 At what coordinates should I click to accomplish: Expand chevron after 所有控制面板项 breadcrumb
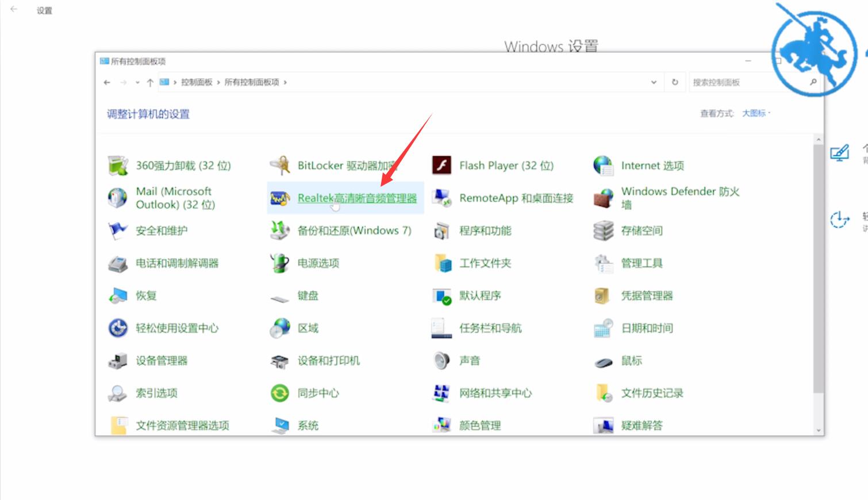285,82
